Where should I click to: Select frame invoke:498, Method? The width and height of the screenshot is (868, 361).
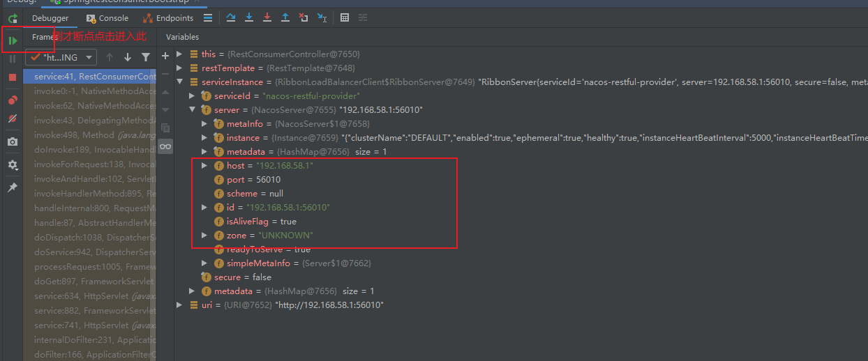89,135
